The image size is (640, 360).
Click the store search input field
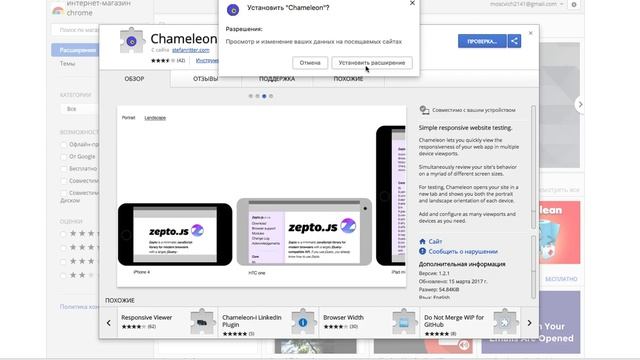(x=76, y=30)
